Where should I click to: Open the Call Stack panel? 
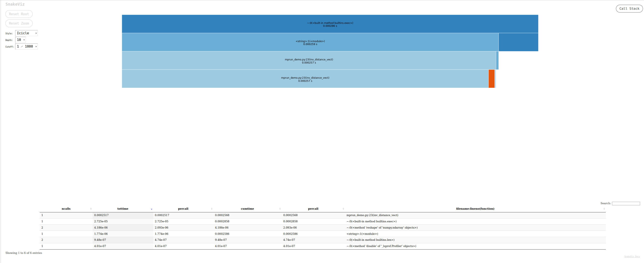click(629, 9)
